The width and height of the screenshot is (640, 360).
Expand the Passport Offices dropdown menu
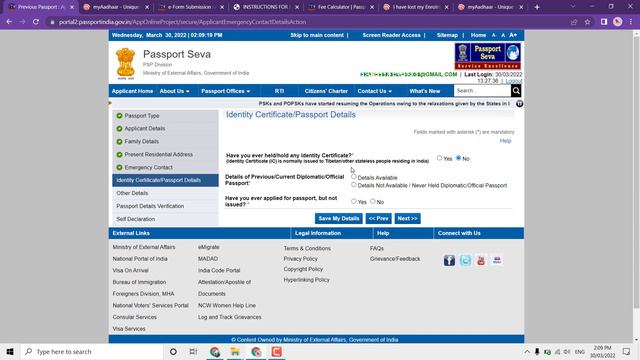point(225,91)
